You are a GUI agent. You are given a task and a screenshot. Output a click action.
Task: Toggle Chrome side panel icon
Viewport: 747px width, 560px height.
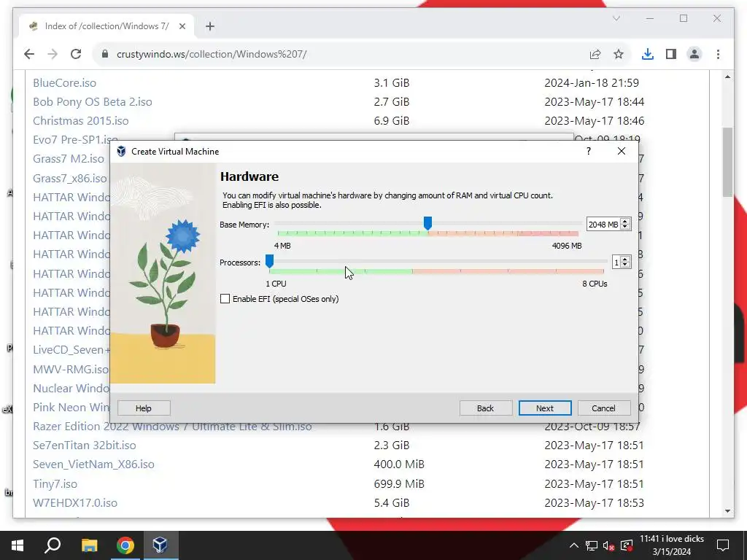tap(671, 54)
